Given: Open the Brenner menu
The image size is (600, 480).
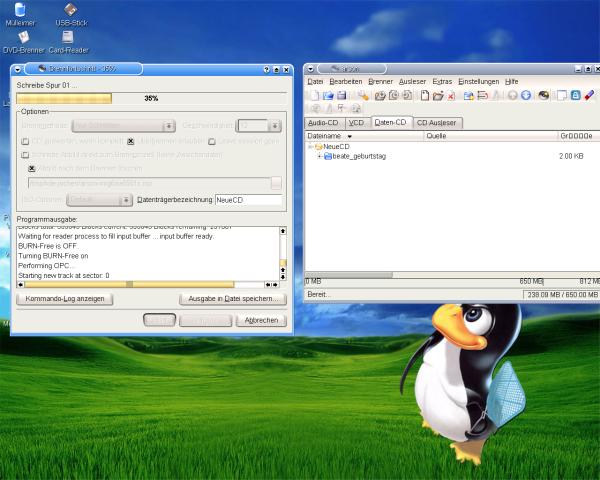Looking at the screenshot, I should [380, 81].
